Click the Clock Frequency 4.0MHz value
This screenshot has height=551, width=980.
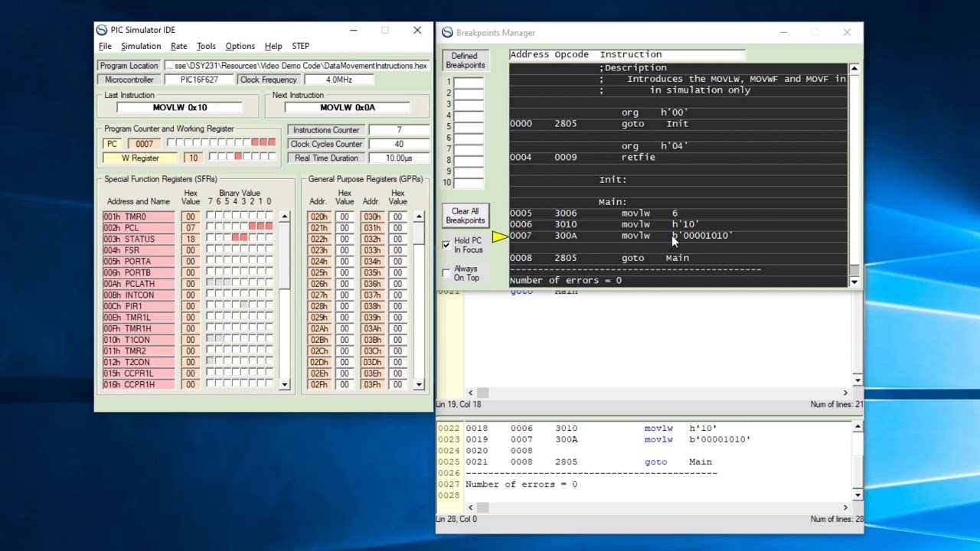coord(339,80)
